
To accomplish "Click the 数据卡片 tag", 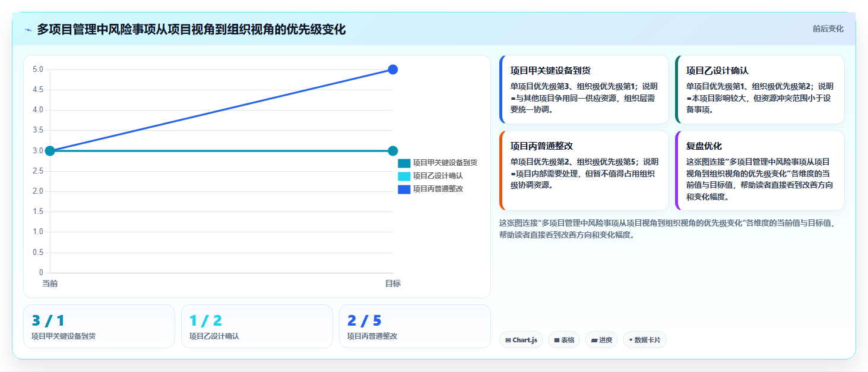I will point(645,340).
